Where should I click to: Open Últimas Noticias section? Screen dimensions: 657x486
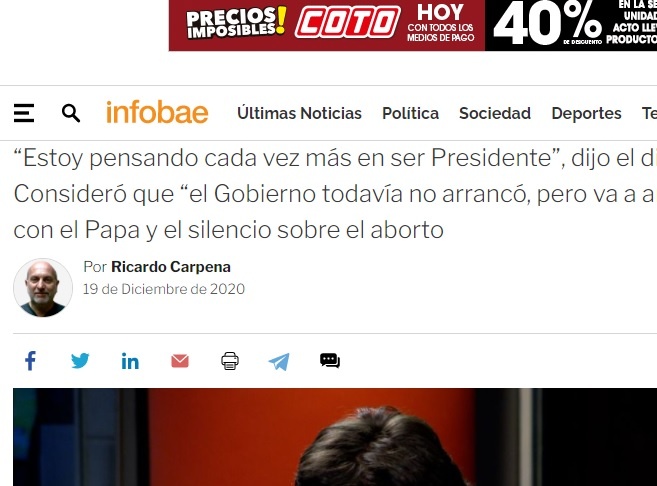tap(299, 114)
